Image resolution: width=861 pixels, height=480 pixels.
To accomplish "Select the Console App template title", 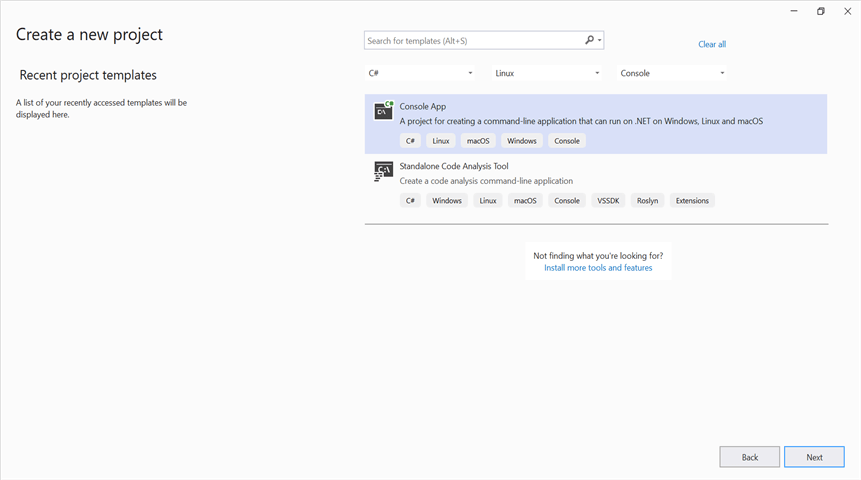I will coord(422,106).
